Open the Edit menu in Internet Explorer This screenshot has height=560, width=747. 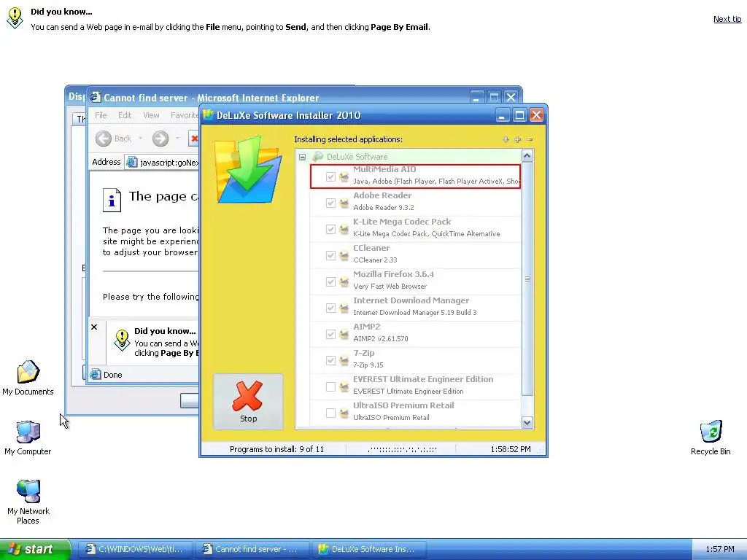125,115
